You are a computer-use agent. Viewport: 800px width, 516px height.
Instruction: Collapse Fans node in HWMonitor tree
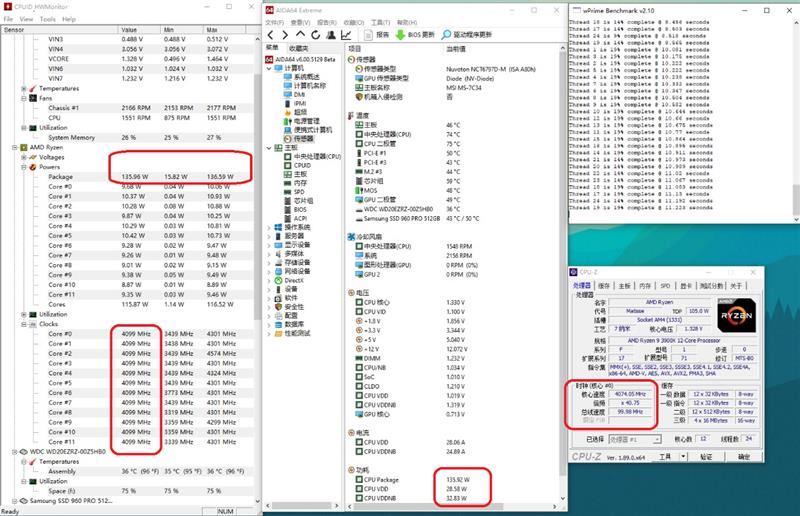point(24,98)
